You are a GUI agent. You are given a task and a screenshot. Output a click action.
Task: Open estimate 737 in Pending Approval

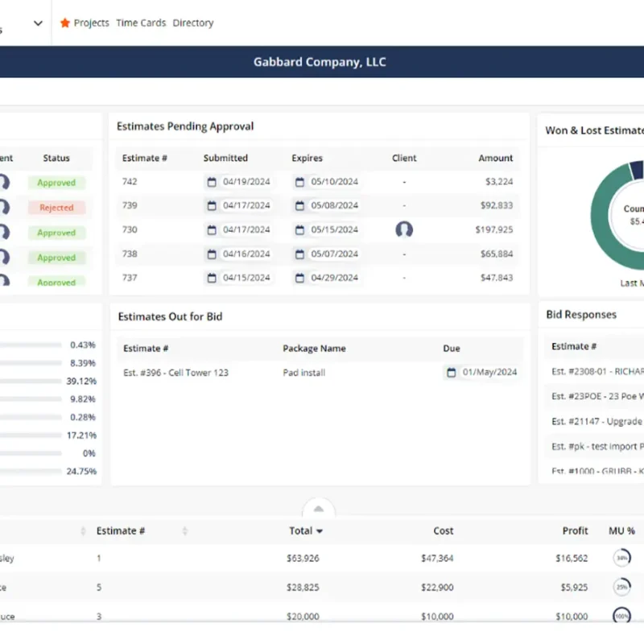[130, 278]
